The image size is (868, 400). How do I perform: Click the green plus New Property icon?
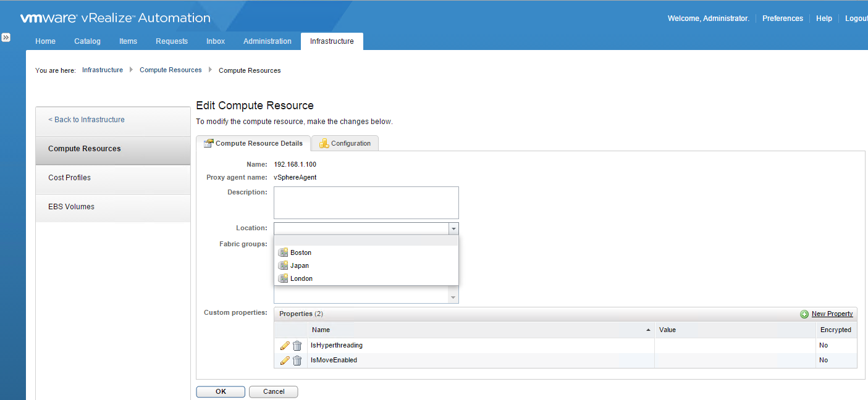tap(804, 314)
